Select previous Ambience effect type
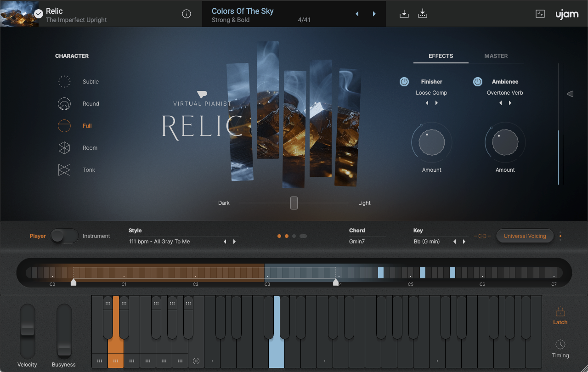Image resolution: width=588 pixels, height=372 pixels. 501,103
